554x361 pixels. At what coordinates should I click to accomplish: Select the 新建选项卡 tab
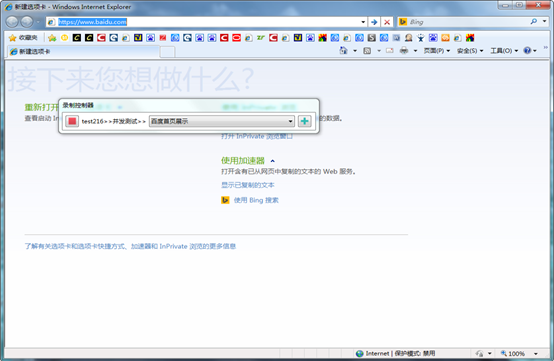(83, 52)
